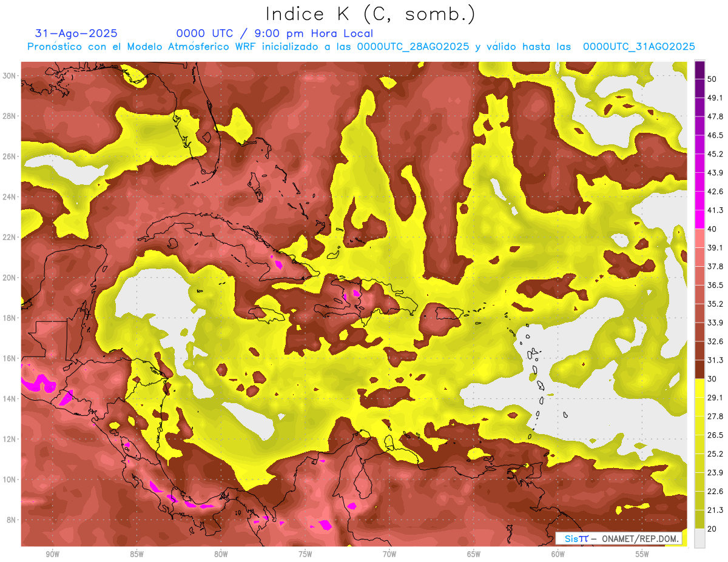Click the date label '31-Ago-2025'

[x=76, y=33]
